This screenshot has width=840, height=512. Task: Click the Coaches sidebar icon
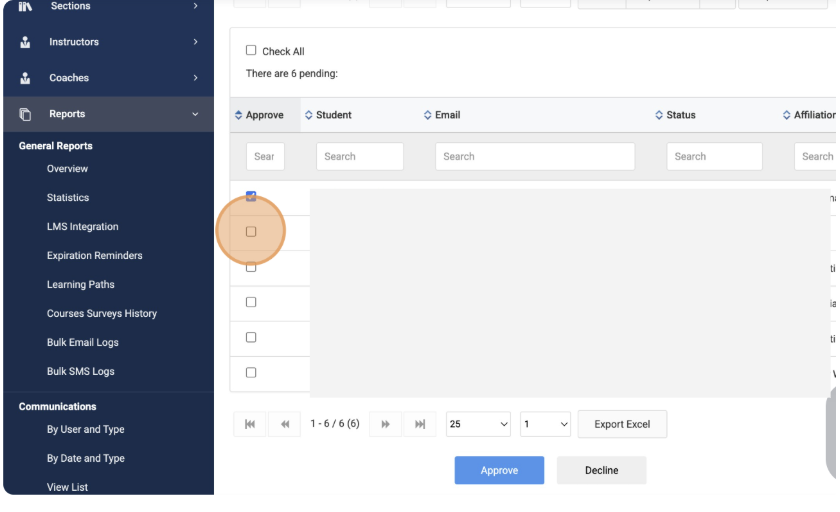pos(24,78)
